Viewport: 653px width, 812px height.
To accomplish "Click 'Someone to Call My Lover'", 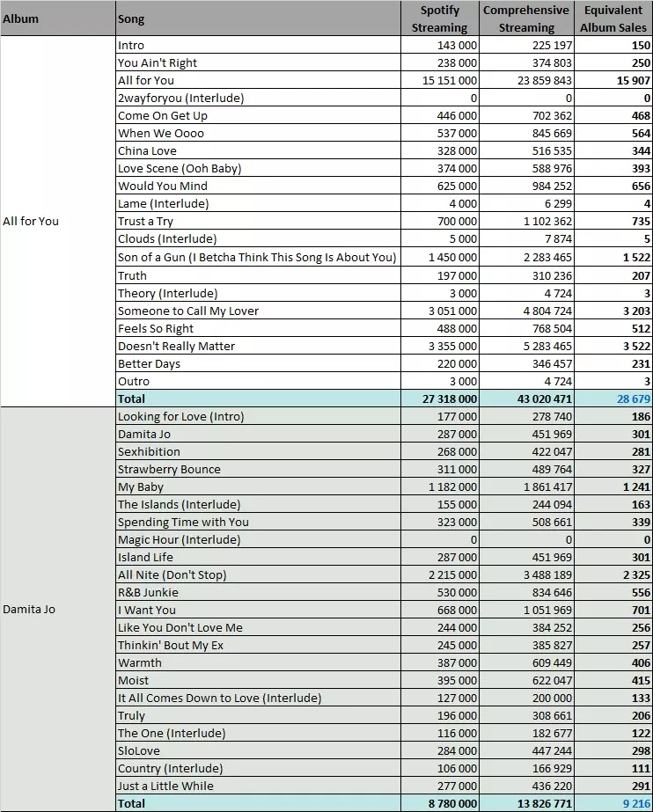I will pyautogui.click(x=258, y=311).
